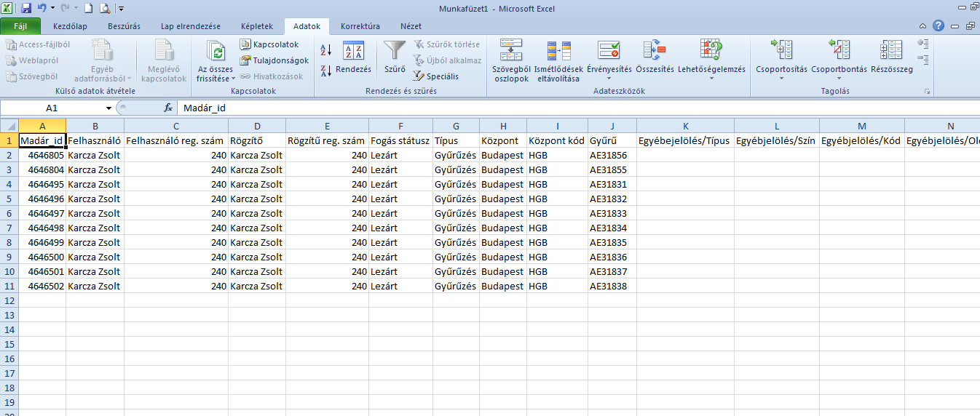
Task: Undo the last action
Action: (x=42, y=9)
